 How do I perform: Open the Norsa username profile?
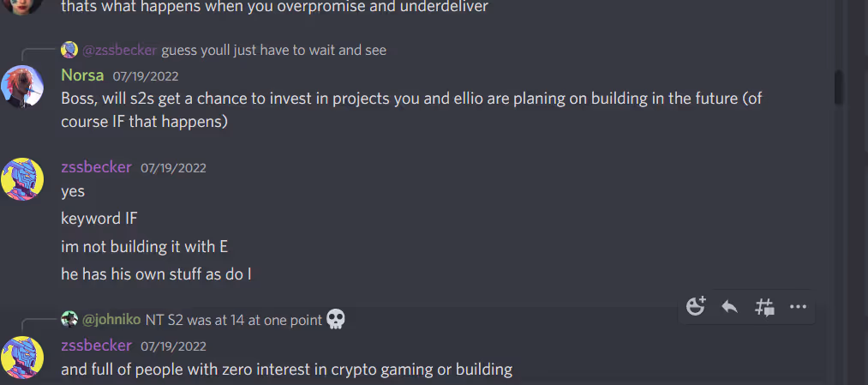point(82,75)
